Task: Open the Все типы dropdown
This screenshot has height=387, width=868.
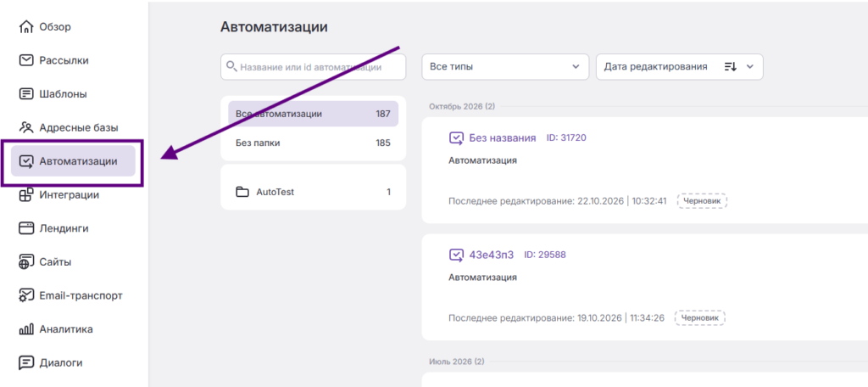Action: click(505, 66)
